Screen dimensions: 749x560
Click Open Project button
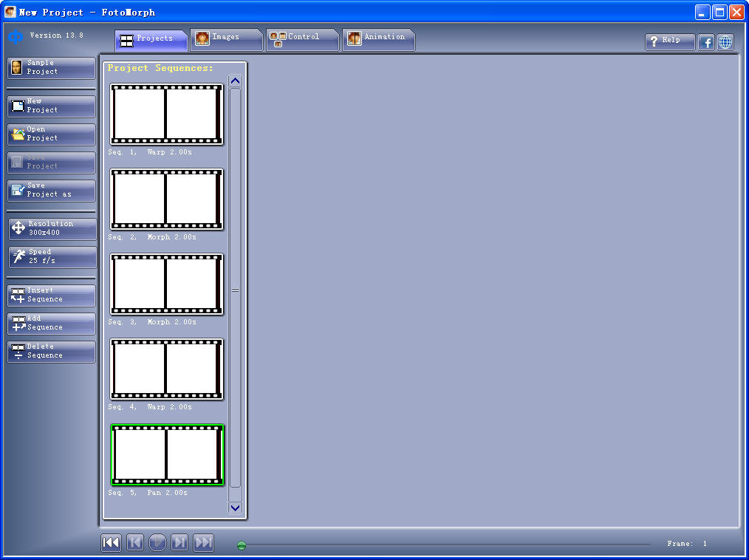tap(51, 134)
